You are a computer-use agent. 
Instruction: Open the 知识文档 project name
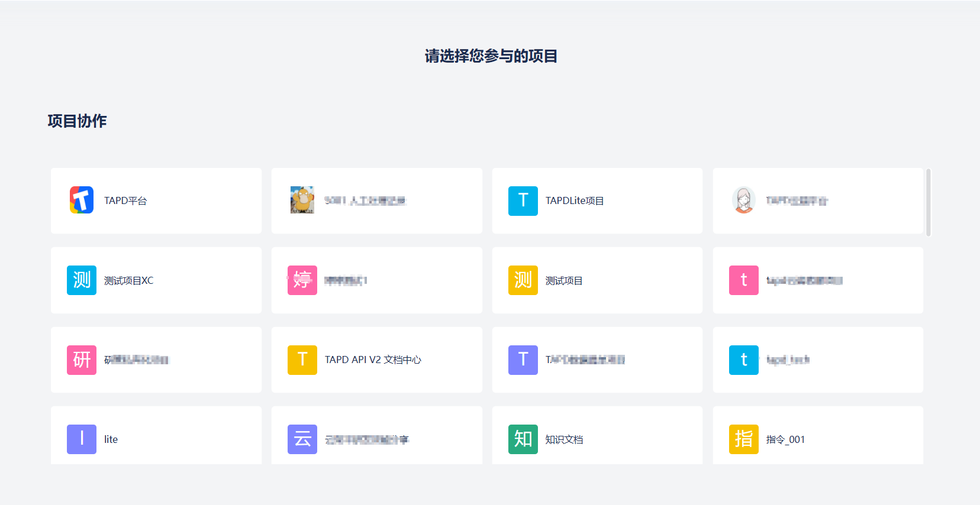(x=564, y=440)
